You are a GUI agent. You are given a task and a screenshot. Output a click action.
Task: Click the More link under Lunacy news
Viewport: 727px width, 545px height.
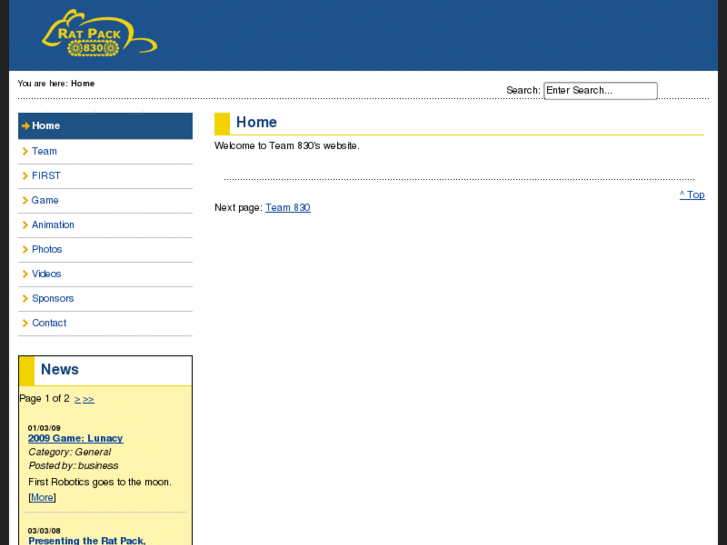click(x=42, y=498)
